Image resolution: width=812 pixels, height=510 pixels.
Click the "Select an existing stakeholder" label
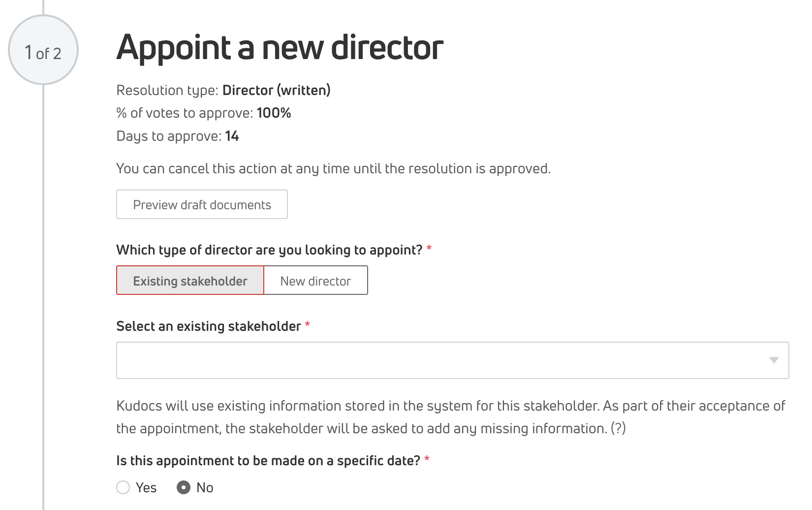pos(208,326)
